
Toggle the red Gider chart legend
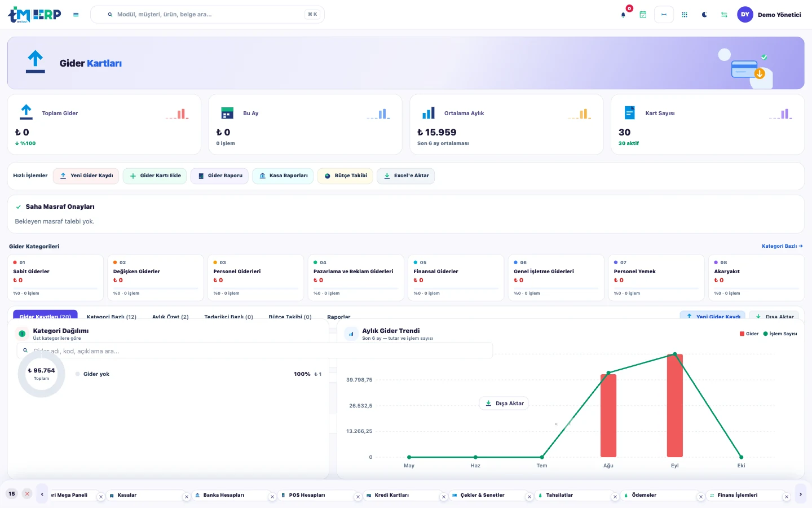click(749, 334)
